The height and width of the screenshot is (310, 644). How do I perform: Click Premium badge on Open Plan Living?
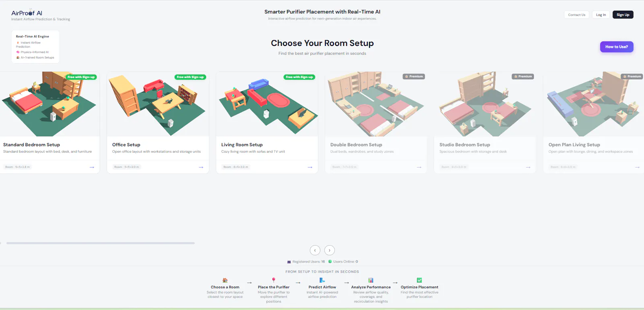[632, 76]
